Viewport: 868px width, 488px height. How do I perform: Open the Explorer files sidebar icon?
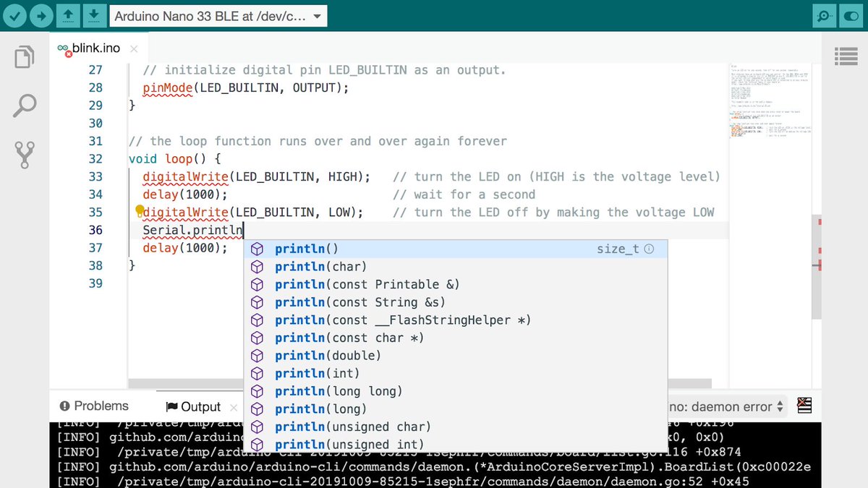click(x=25, y=58)
